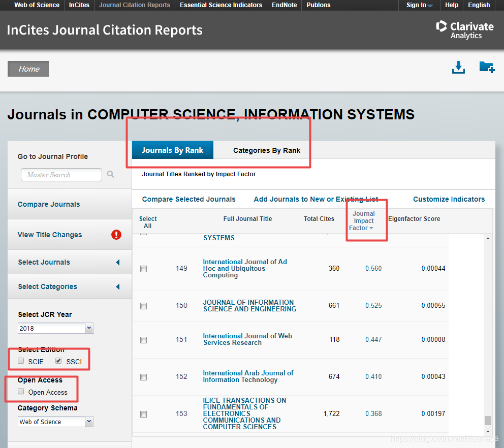Click the Home button
504x448 pixels.
click(x=28, y=69)
